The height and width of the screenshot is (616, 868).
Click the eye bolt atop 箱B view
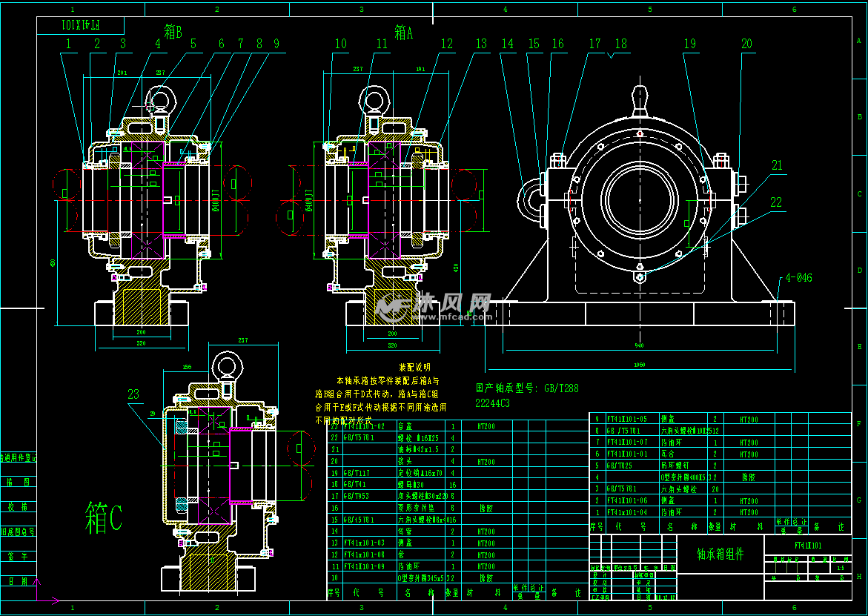(159, 99)
